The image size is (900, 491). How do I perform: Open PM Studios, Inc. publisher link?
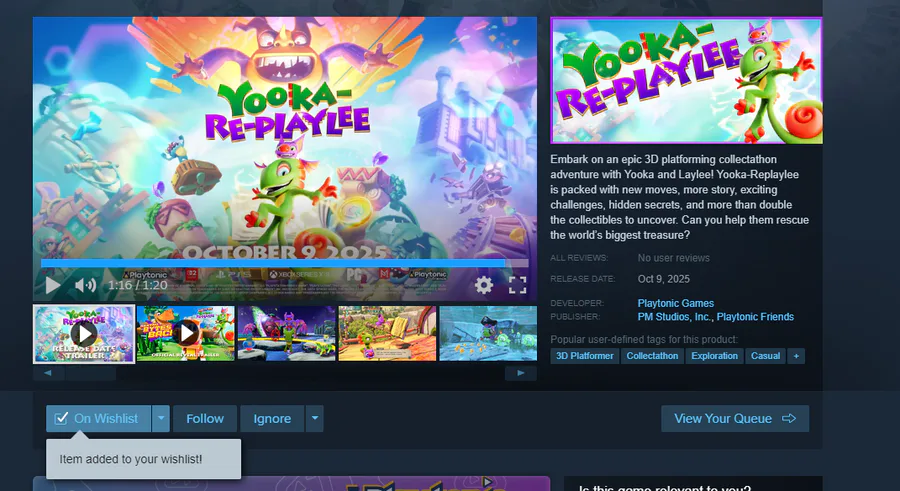[674, 317]
